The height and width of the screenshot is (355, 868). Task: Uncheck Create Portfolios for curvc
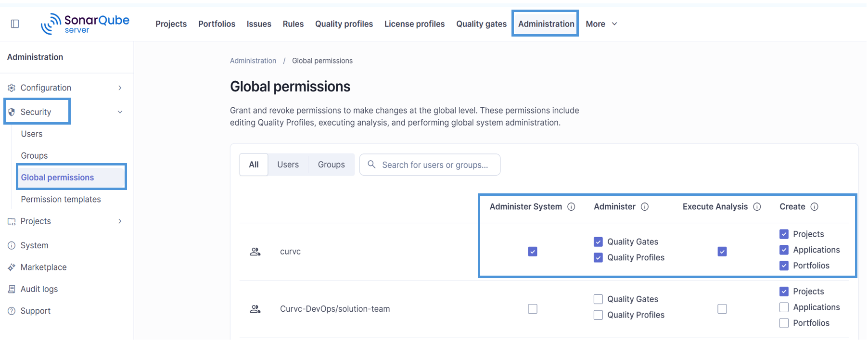[x=784, y=266]
